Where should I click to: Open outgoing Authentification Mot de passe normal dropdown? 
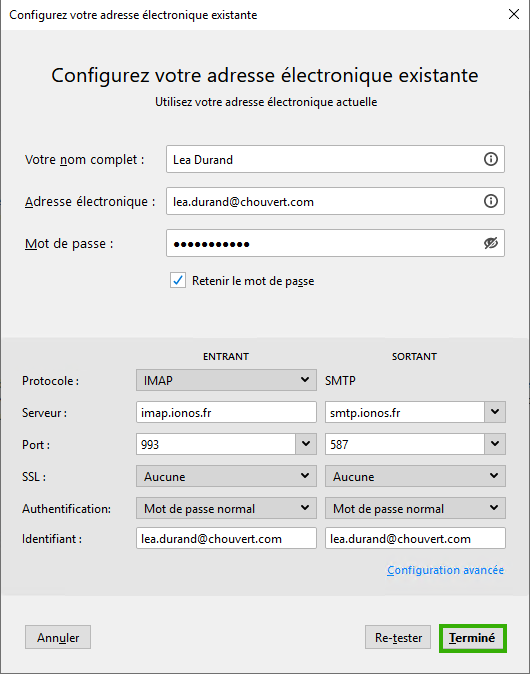(x=415, y=508)
